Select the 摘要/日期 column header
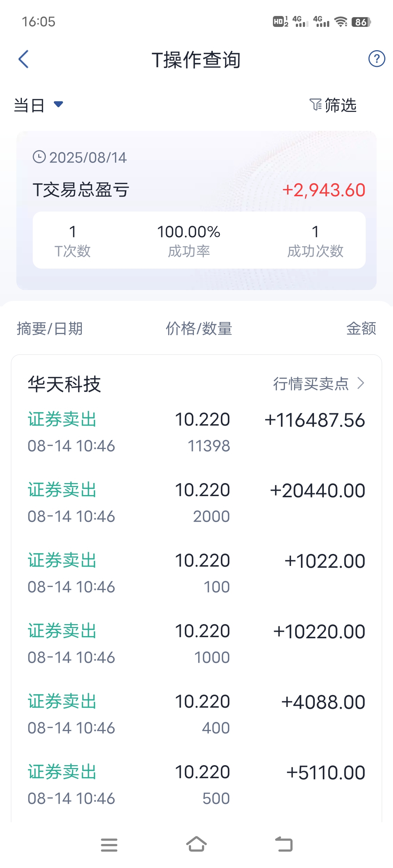The height and width of the screenshot is (868, 393). (x=50, y=329)
